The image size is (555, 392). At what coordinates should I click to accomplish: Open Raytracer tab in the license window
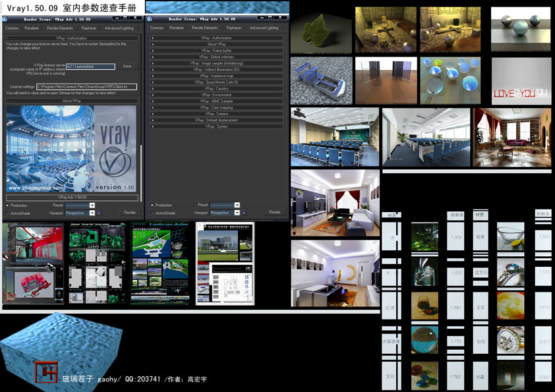pyautogui.click(x=89, y=28)
